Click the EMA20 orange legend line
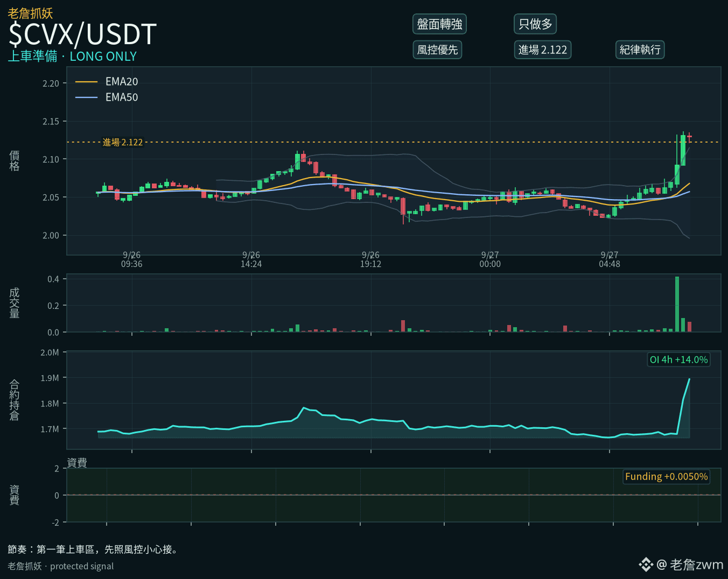This screenshot has width=728, height=579. click(86, 82)
